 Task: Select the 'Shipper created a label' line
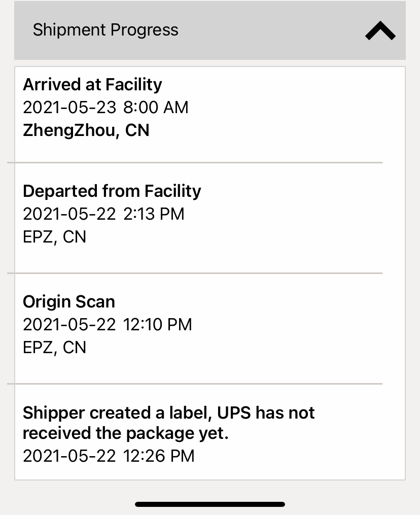[169, 413]
